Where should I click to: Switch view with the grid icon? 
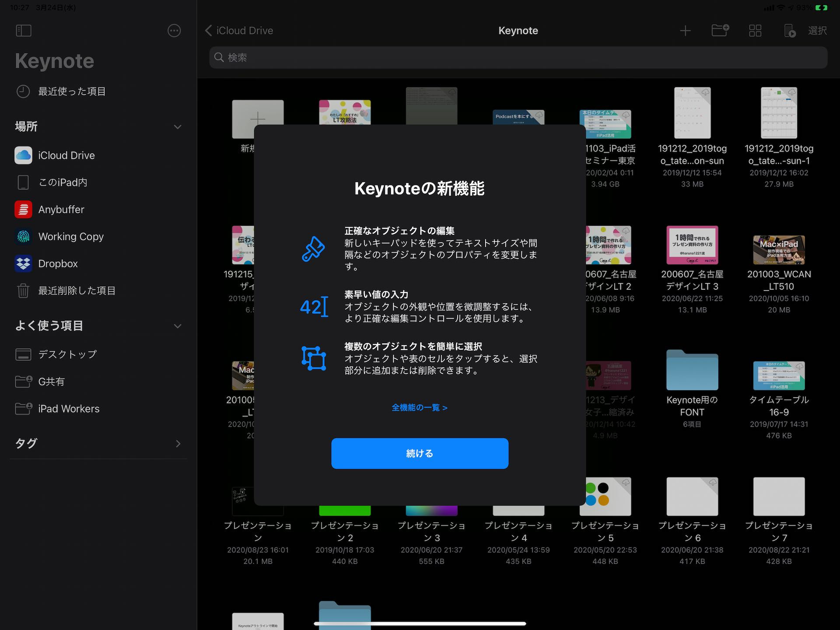coord(755,31)
